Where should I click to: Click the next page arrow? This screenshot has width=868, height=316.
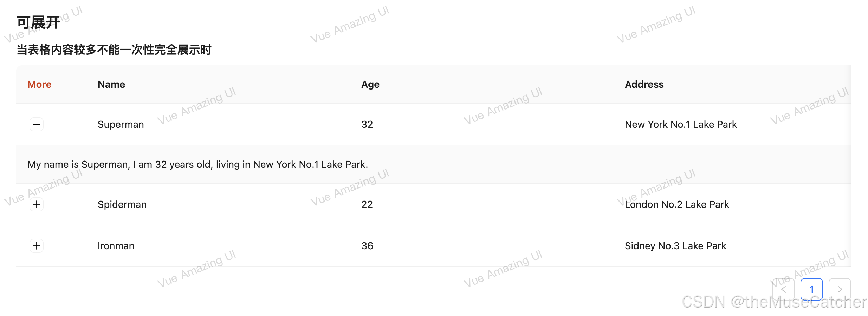(840, 289)
